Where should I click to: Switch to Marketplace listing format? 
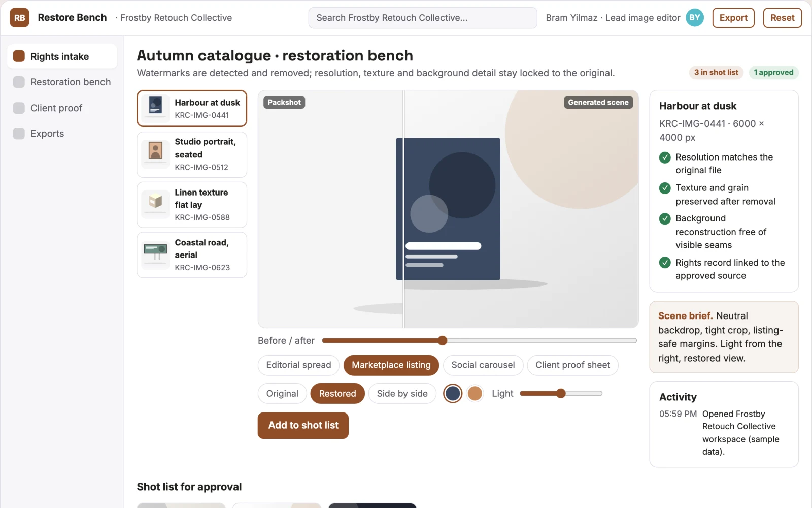point(391,365)
